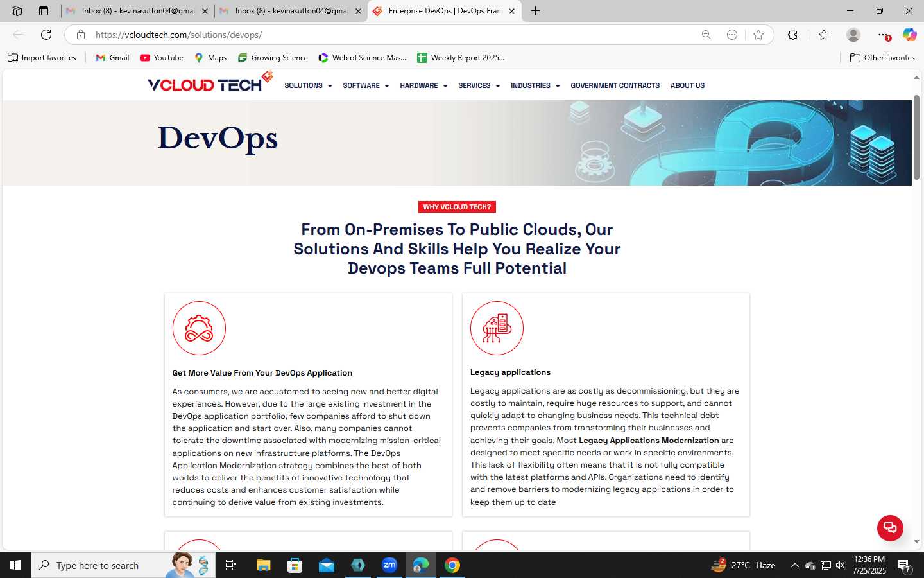This screenshot has width=924, height=578.
Task: Click the Legacy applications heading
Action: 510,372
